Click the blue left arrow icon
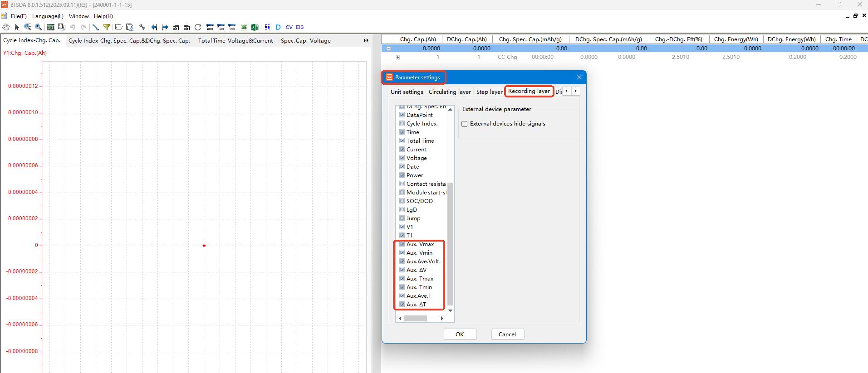868x373 pixels. click(x=154, y=27)
